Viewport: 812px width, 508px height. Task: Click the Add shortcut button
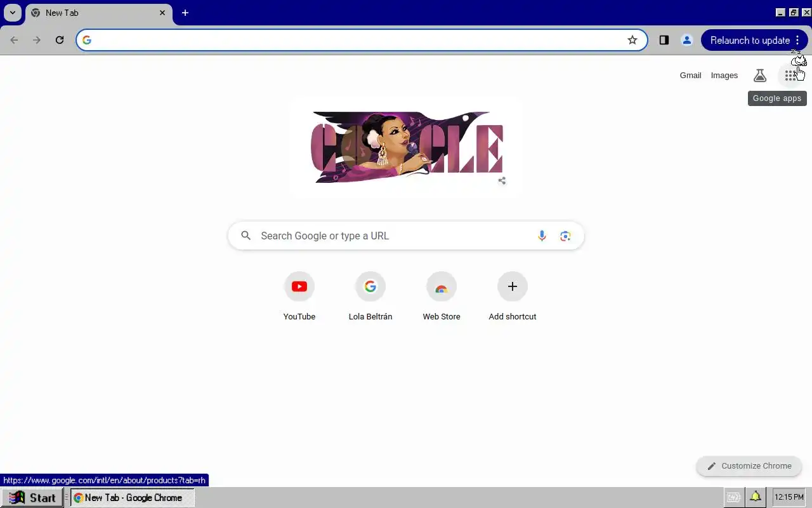point(513,297)
